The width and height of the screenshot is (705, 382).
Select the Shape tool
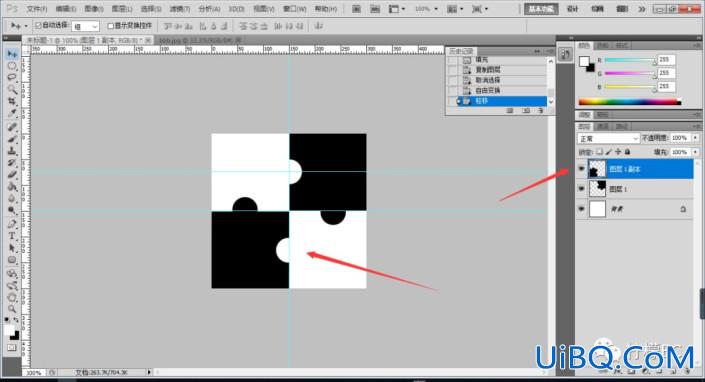(x=12, y=260)
